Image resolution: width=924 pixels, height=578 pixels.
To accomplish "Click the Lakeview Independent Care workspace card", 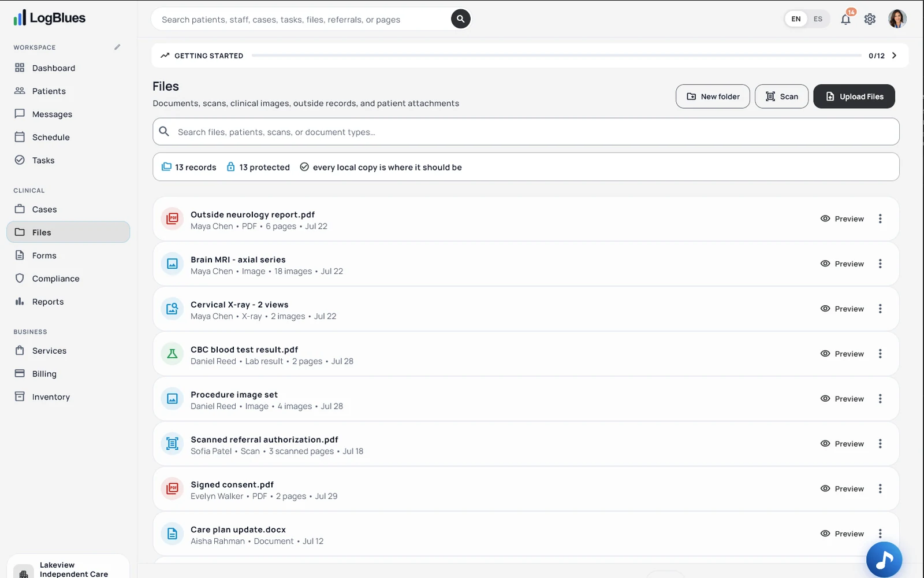I will point(68,567).
